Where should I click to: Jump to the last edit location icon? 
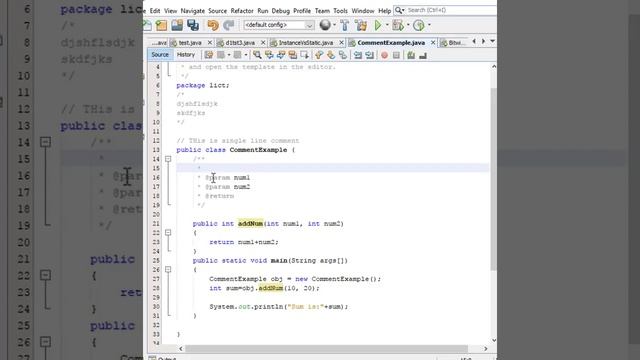click(x=209, y=55)
